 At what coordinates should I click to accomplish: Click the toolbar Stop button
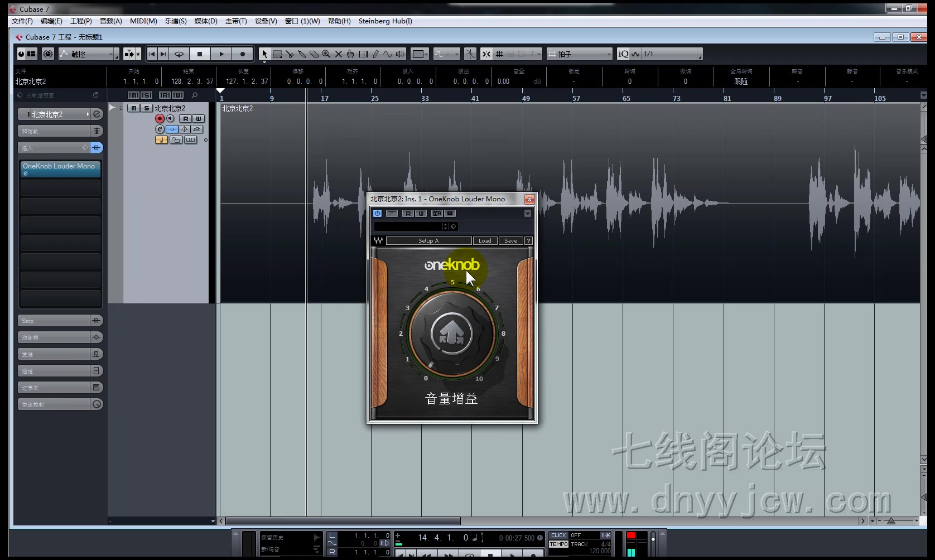[x=200, y=54]
